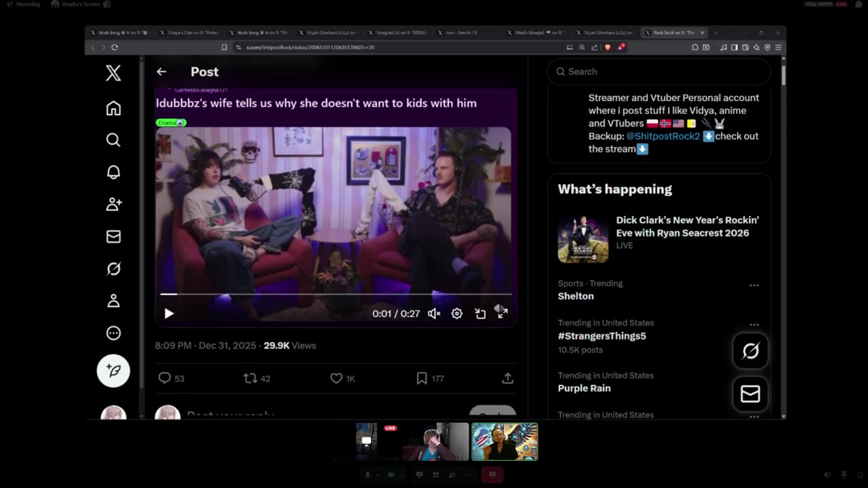This screenshot has width=868, height=488.
Task: Open the New Year's Rockin' Eve thumbnail
Action: 583,239
